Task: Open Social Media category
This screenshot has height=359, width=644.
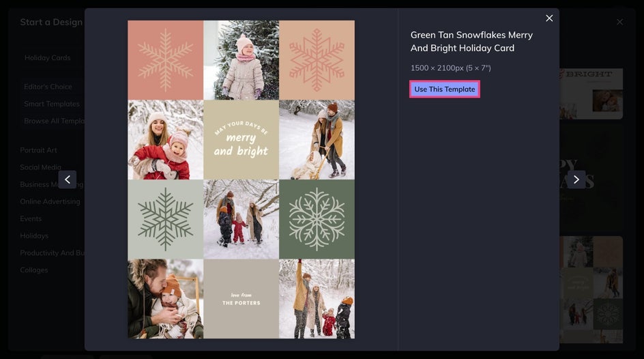Action: [41, 167]
